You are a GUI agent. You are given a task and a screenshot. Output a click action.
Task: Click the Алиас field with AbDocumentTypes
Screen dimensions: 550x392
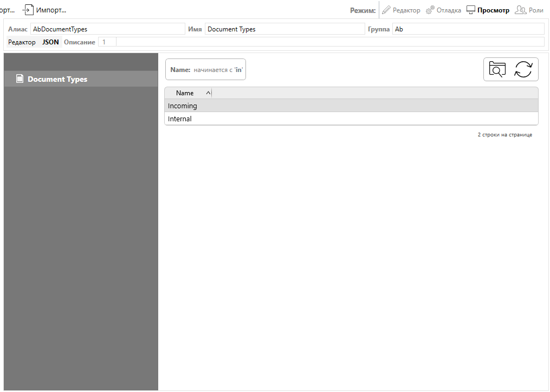[x=107, y=29]
